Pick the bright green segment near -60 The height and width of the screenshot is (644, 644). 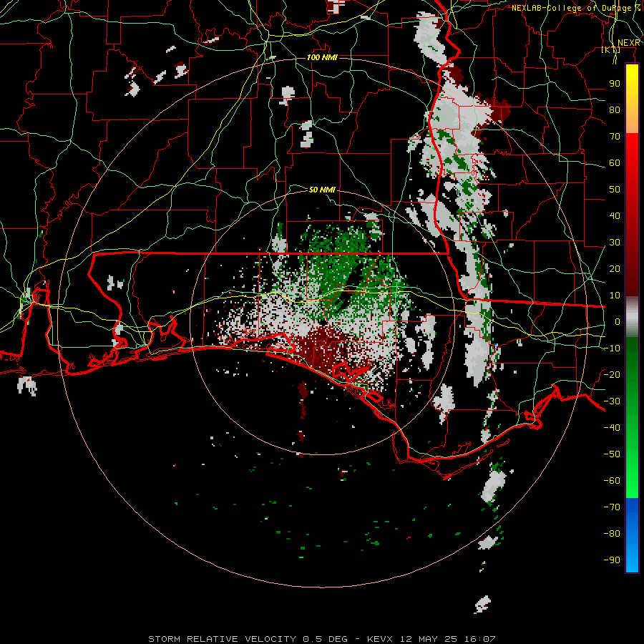632,481
